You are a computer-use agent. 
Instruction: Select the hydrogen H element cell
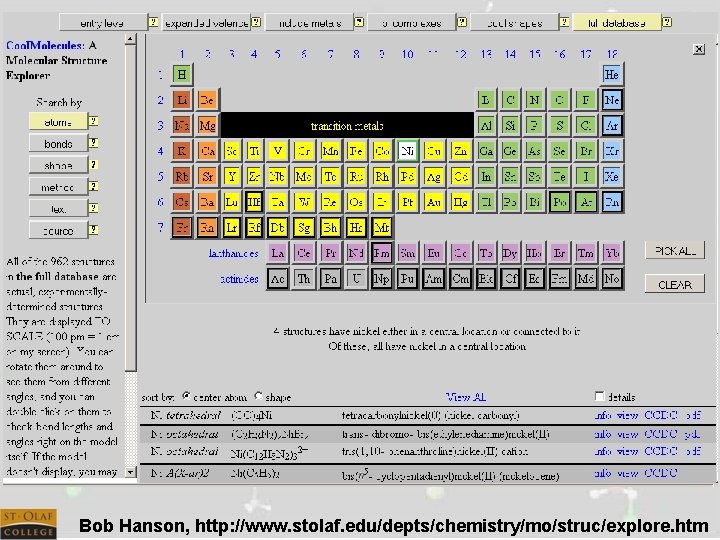182,74
